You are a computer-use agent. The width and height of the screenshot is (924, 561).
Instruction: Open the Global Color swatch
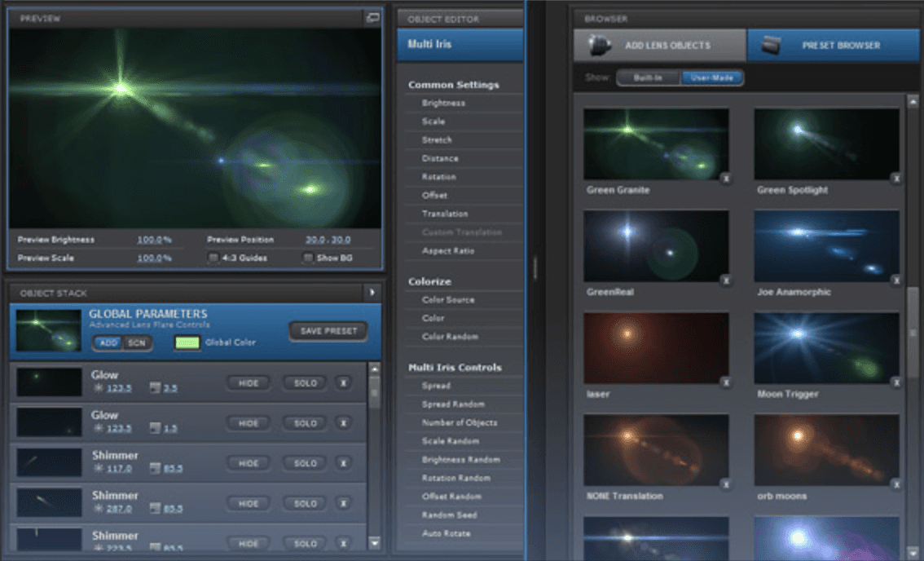pyautogui.click(x=187, y=342)
